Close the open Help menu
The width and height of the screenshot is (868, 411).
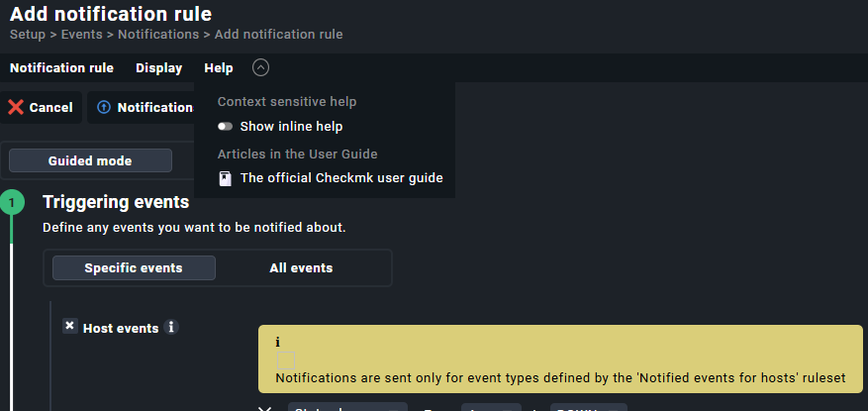tap(219, 68)
